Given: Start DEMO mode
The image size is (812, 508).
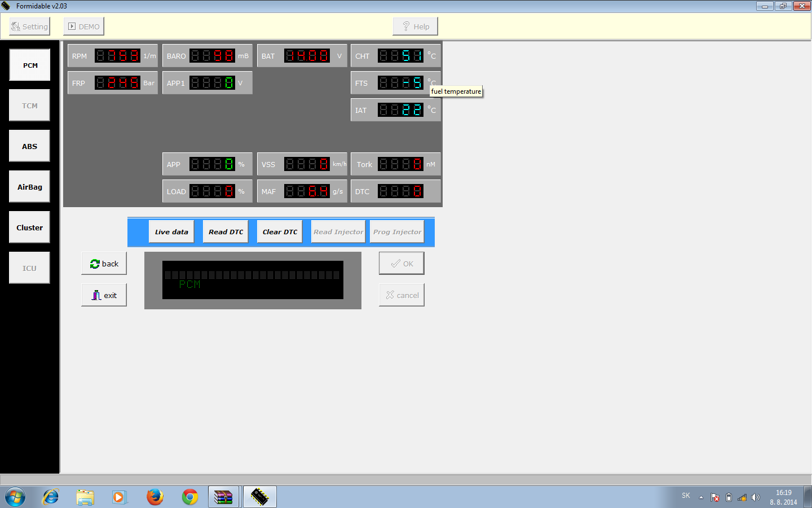Looking at the screenshot, I should click(x=83, y=27).
